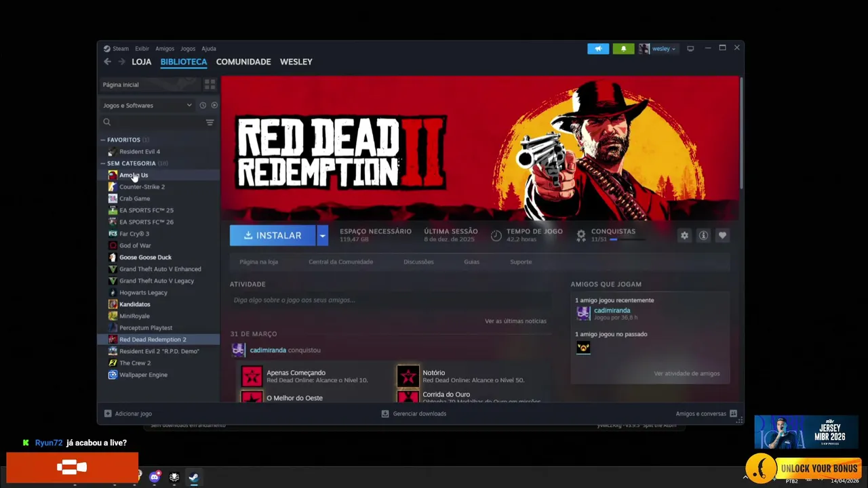Click Ver atividade de amigos
868x488 pixels.
click(x=687, y=373)
